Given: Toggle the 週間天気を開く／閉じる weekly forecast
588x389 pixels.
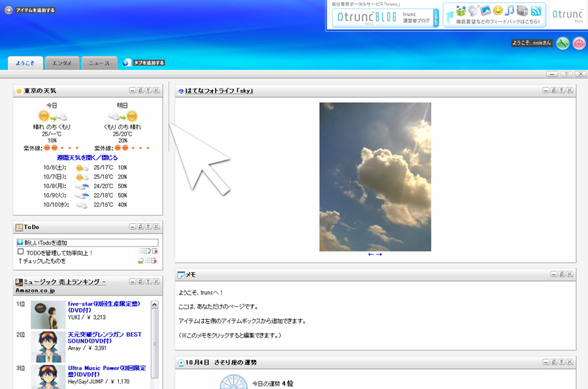Looking at the screenshot, I should point(88,158).
